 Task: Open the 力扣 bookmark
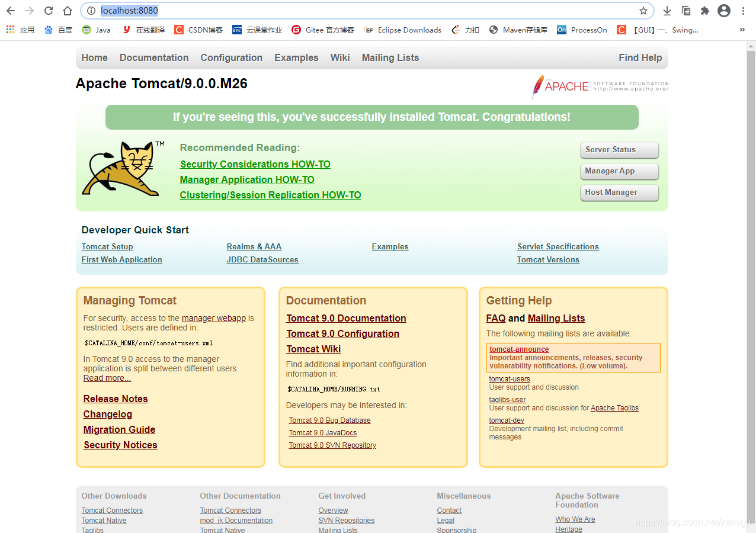click(466, 30)
